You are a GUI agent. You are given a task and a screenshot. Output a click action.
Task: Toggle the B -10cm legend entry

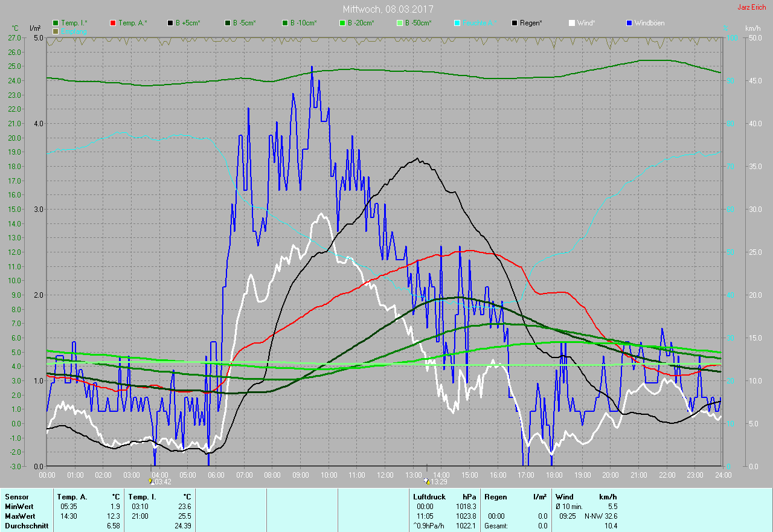pos(286,23)
